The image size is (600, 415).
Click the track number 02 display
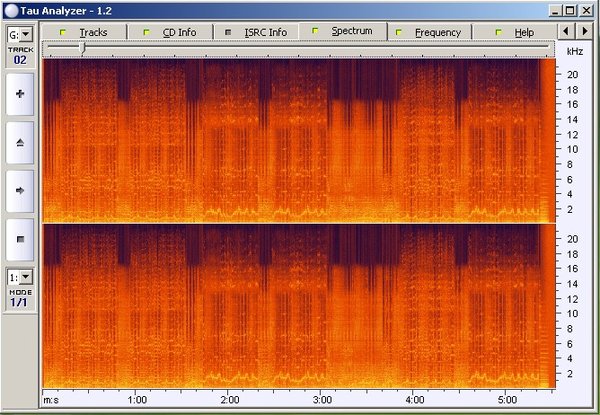tap(20, 60)
